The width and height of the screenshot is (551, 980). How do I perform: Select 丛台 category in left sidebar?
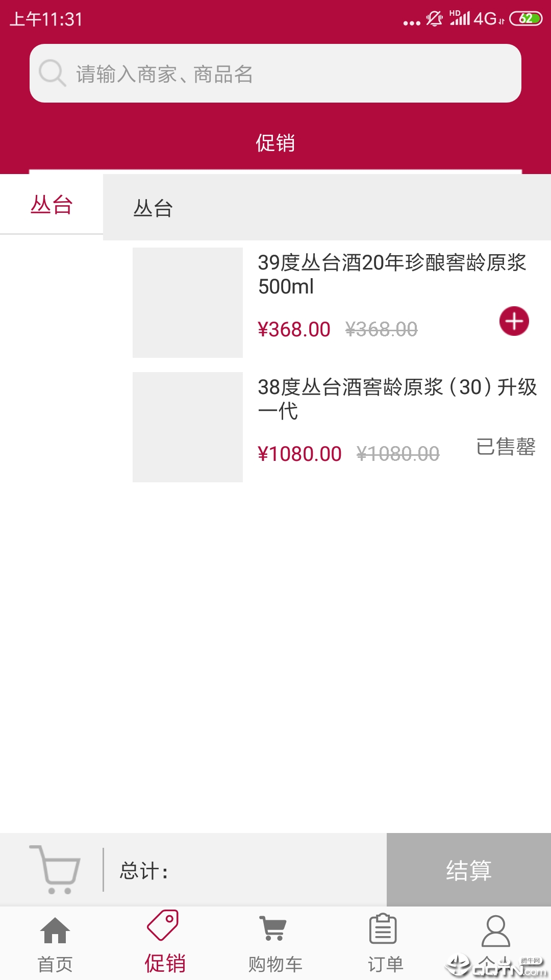tap(52, 205)
